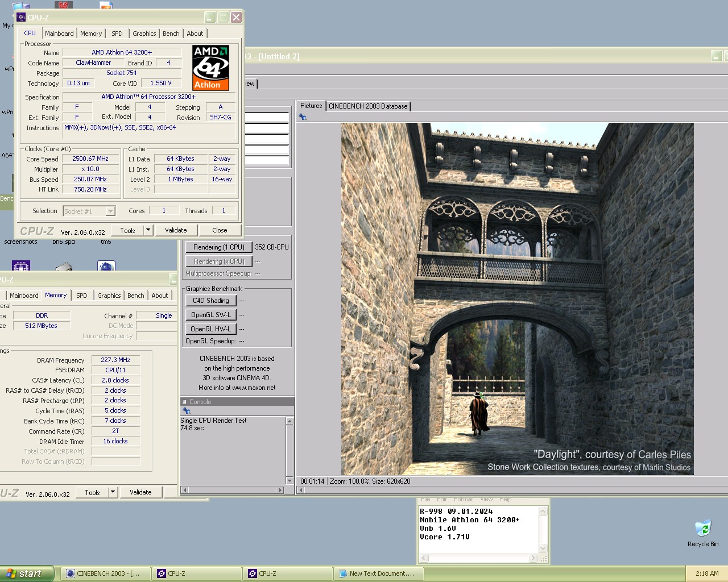
Task: Switch to Memory tab in top CPU-Z
Action: click(x=91, y=34)
